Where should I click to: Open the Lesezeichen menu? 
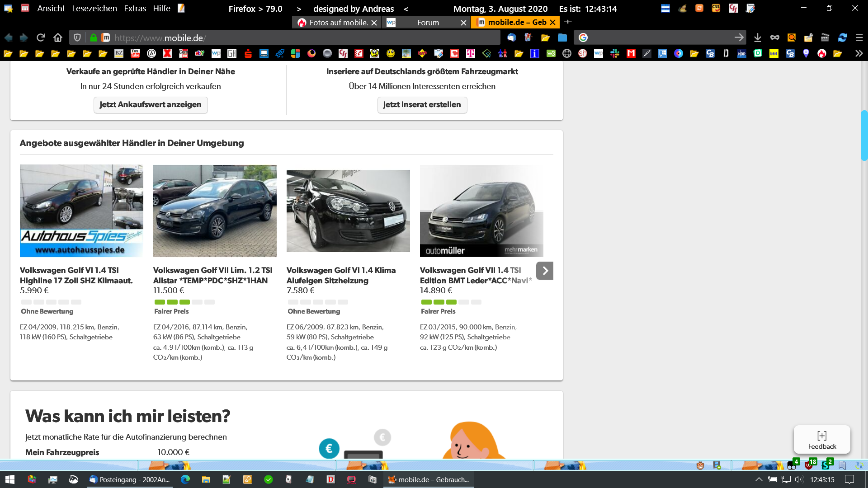click(94, 8)
